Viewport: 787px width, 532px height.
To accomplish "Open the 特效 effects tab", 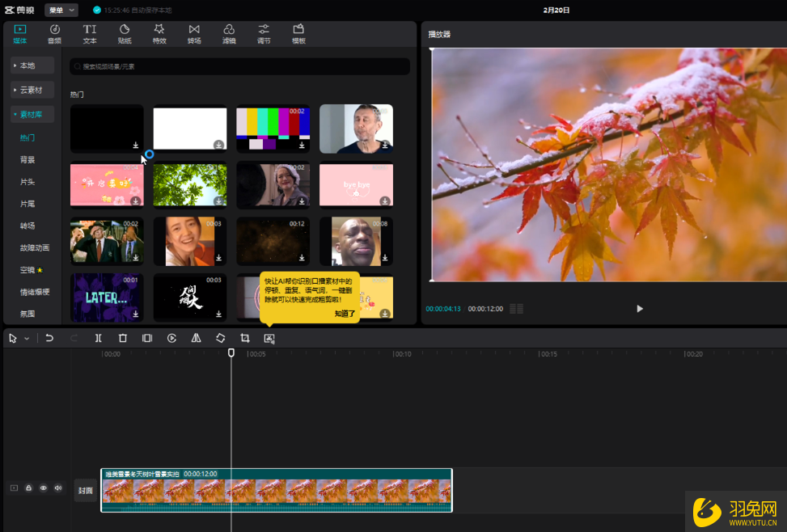I will [159, 34].
